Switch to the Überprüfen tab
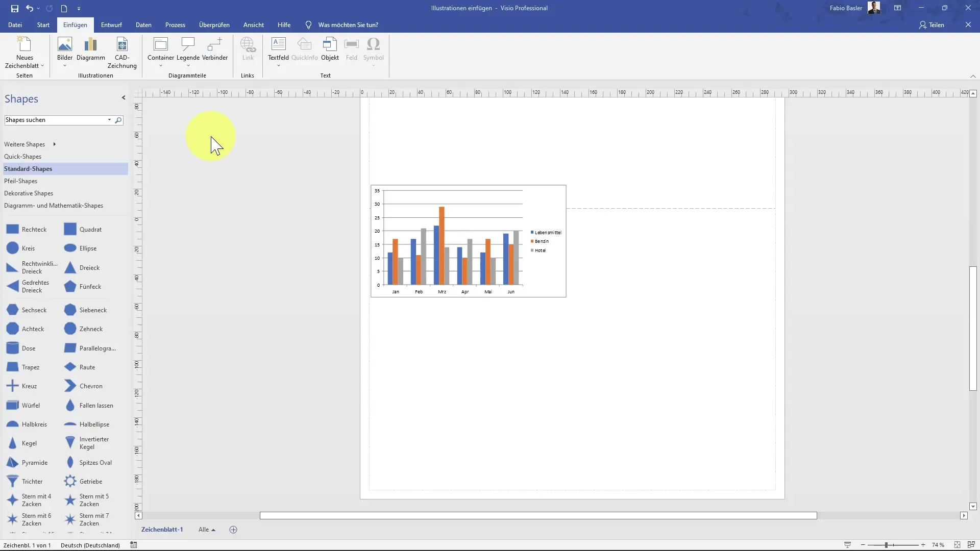The width and height of the screenshot is (980, 551). pyautogui.click(x=214, y=24)
